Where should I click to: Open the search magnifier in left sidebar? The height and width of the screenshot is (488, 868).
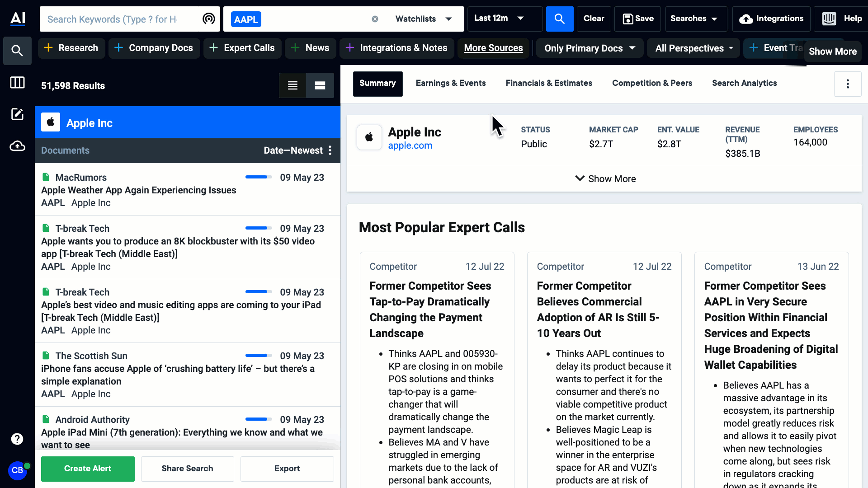pos(17,51)
